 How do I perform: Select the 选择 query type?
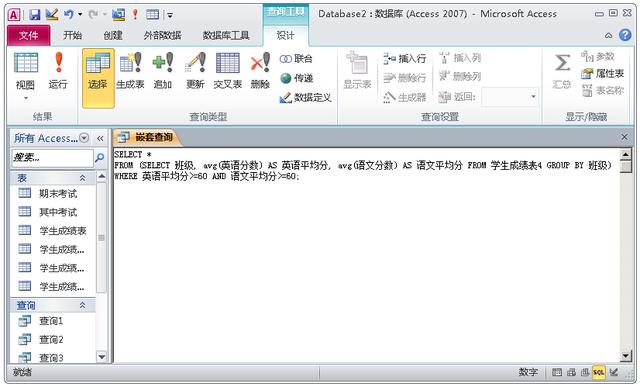tap(98, 78)
